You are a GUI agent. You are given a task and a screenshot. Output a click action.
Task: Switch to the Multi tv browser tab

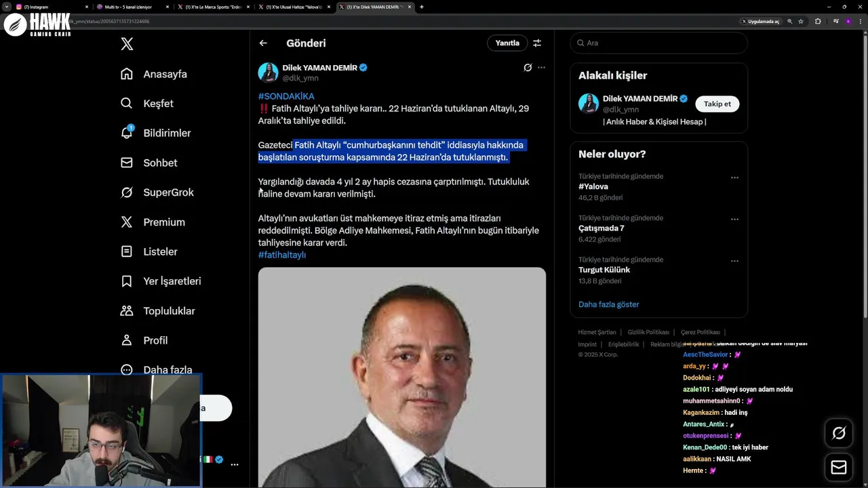[128, 7]
